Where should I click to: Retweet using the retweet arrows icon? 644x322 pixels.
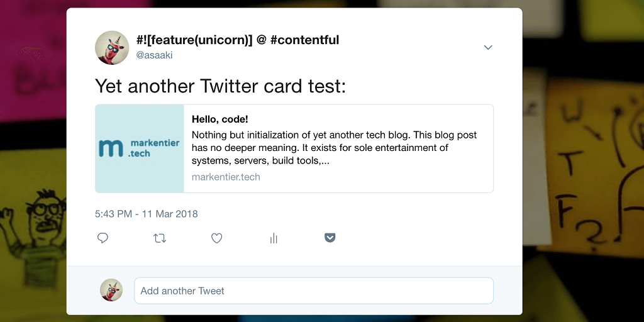coord(160,238)
